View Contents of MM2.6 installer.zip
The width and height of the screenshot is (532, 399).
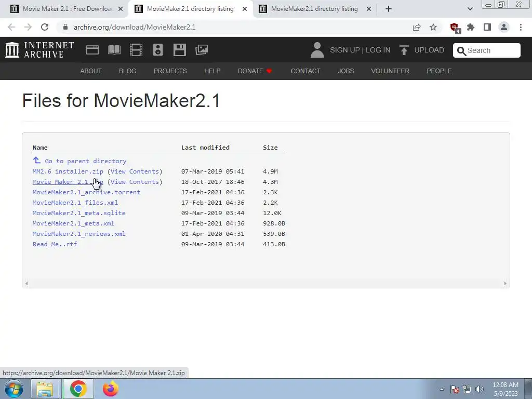pyautogui.click(x=135, y=171)
